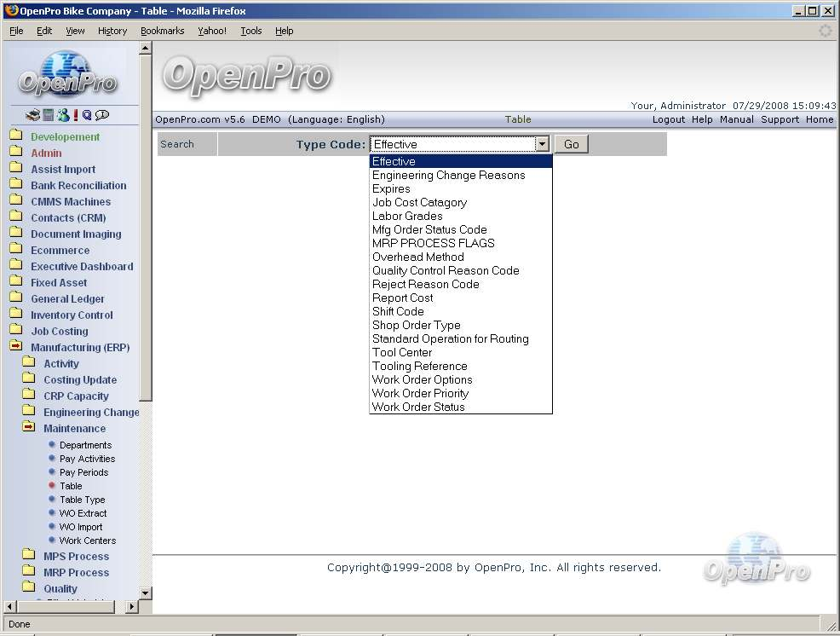Click the messenger people icon
Image resolution: width=840 pixels, height=636 pixels.
[63, 115]
